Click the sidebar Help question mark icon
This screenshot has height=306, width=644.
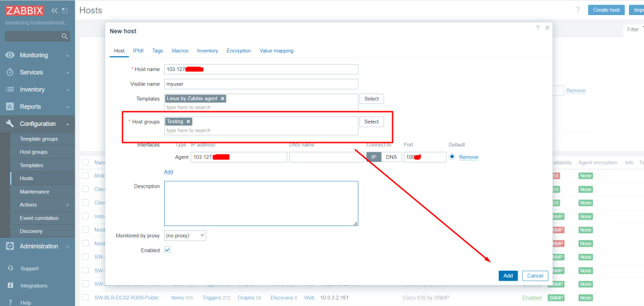10,302
